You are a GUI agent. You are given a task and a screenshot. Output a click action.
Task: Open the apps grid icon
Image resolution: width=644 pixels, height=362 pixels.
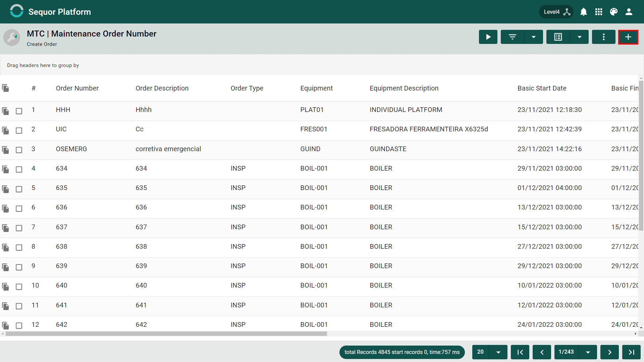(599, 12)
